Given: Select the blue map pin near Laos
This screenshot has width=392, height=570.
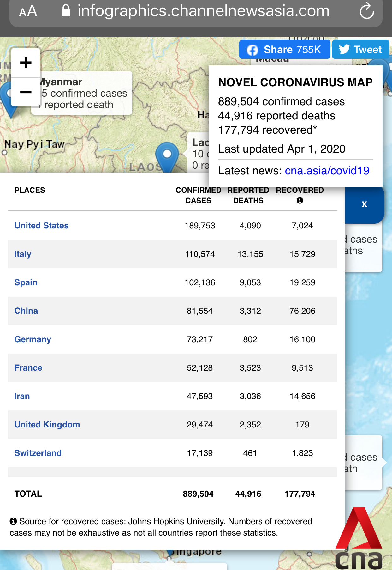Looking at the screenshot, I should (167, 155).
